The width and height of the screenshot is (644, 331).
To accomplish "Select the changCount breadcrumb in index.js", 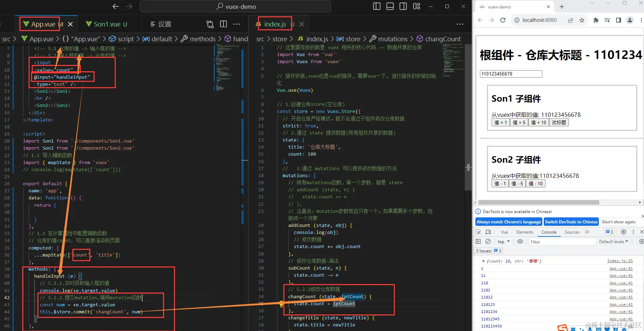I will tap(439, 39).
